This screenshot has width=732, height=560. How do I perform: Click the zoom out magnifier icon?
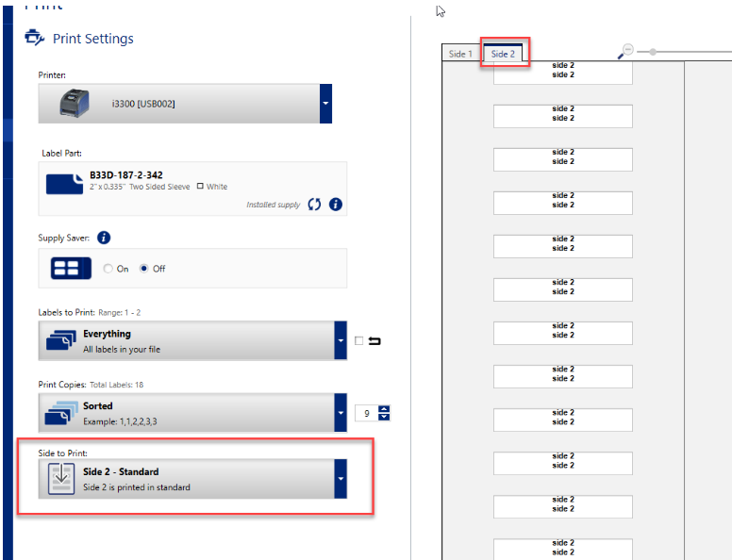624,52
